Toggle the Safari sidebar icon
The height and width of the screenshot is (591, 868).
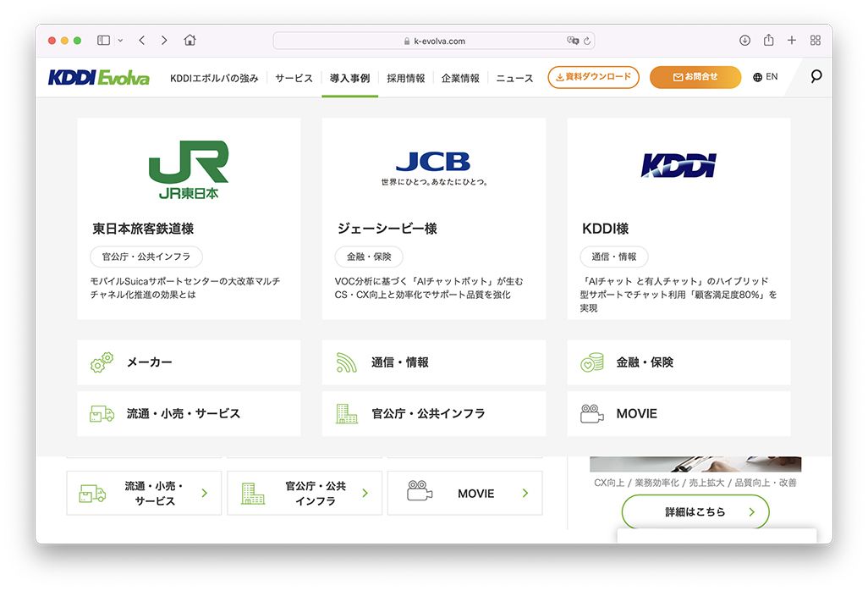[x=103, y=41]
